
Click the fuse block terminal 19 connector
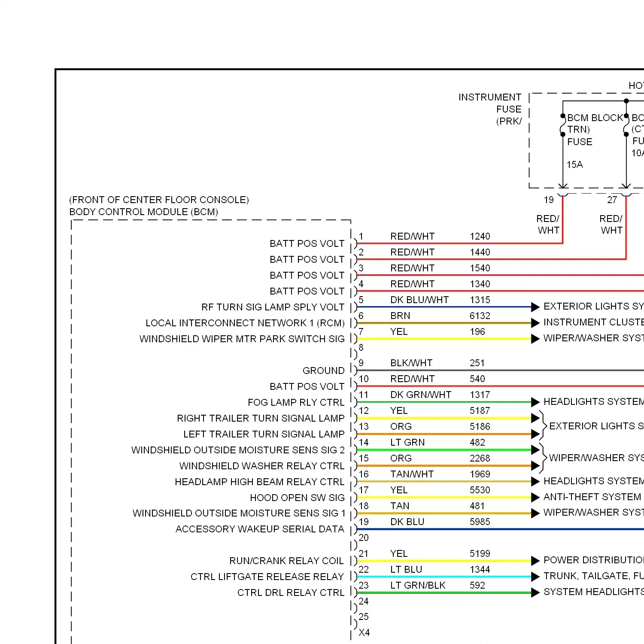pos(563,195)
